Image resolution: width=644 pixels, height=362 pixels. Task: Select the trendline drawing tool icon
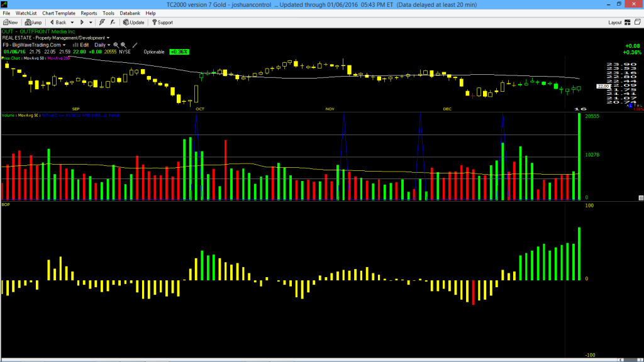[135, 45]
